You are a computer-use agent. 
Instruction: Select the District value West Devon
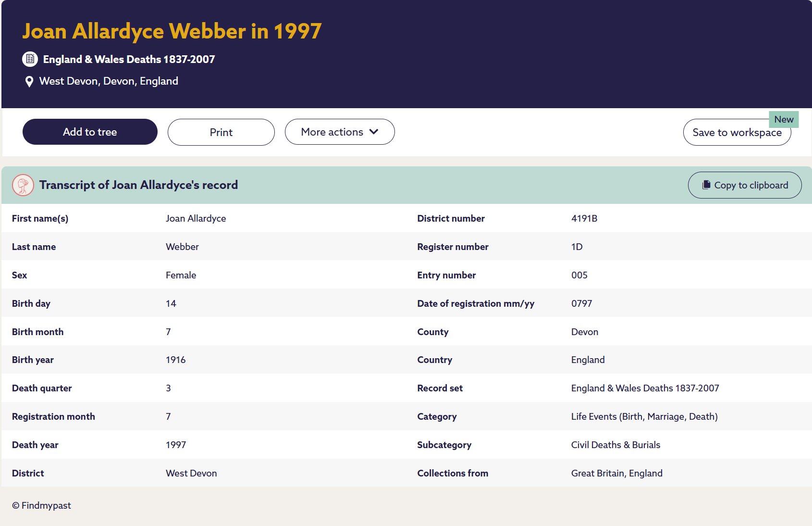pyautogui.click(x=191, y=473)
